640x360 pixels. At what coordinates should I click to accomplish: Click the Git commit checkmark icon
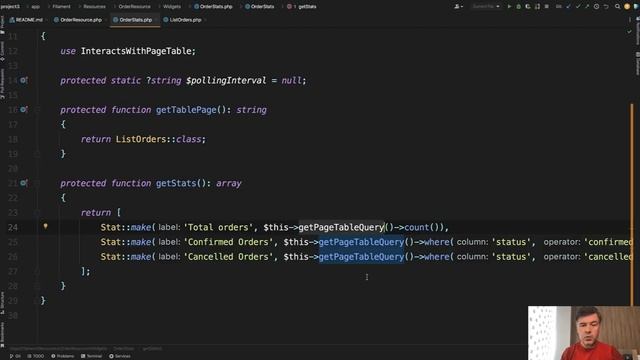tap(578, 7)
